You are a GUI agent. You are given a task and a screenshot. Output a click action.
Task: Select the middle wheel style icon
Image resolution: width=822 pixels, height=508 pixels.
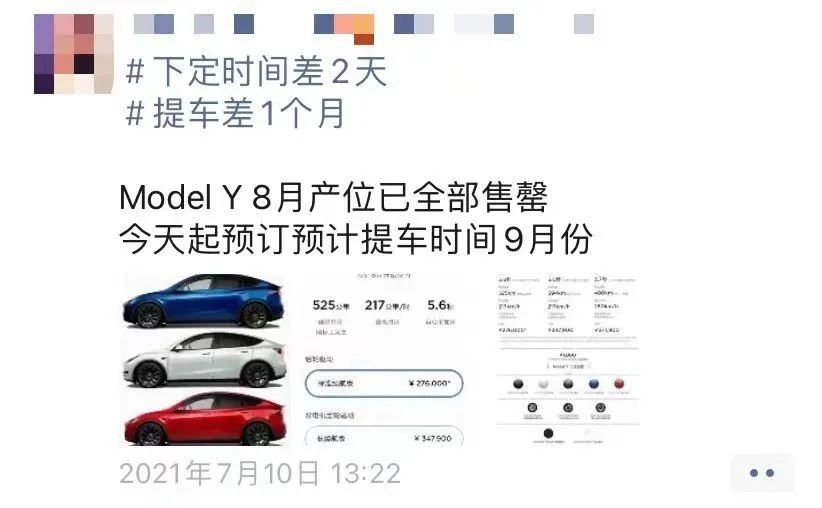567,408
